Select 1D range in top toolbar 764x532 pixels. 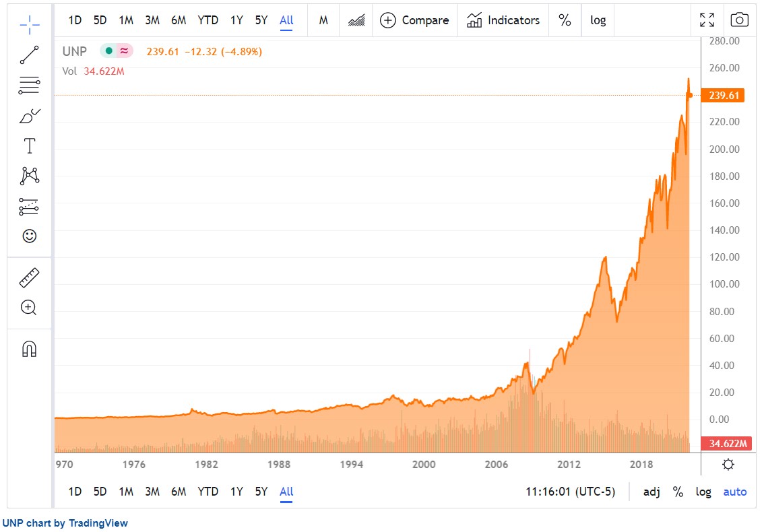75,20
